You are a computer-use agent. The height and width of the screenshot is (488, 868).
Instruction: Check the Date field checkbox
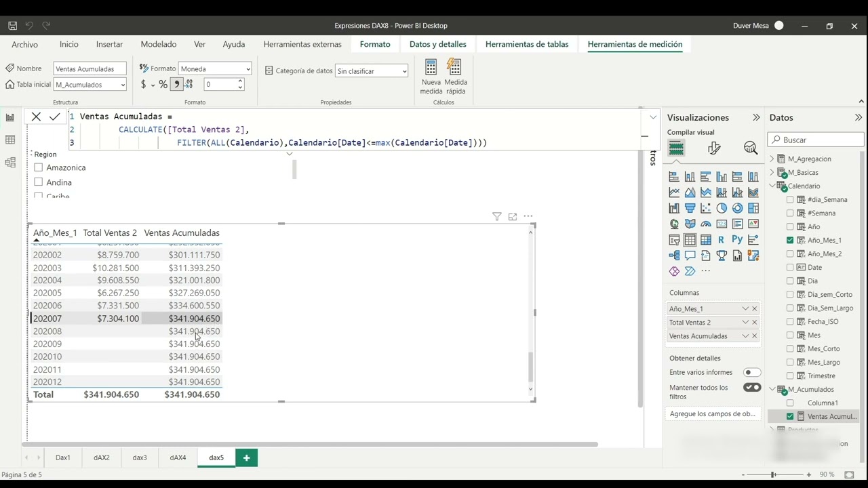click(790, 267)
